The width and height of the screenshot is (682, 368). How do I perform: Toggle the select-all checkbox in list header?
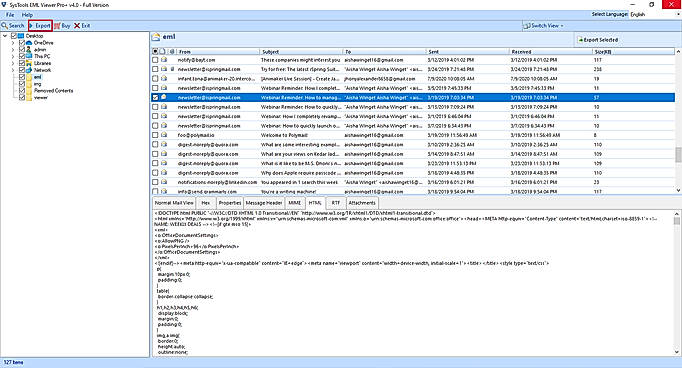tap(155, 51)
